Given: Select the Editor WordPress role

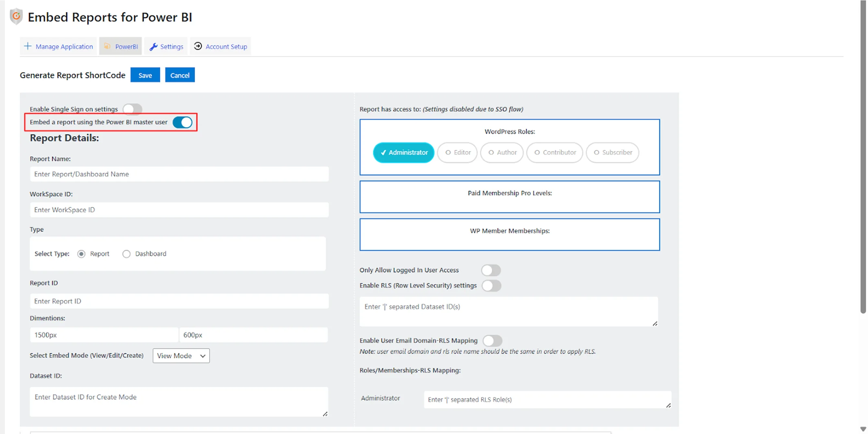Looking at the screenshot, I should (457, 152).
